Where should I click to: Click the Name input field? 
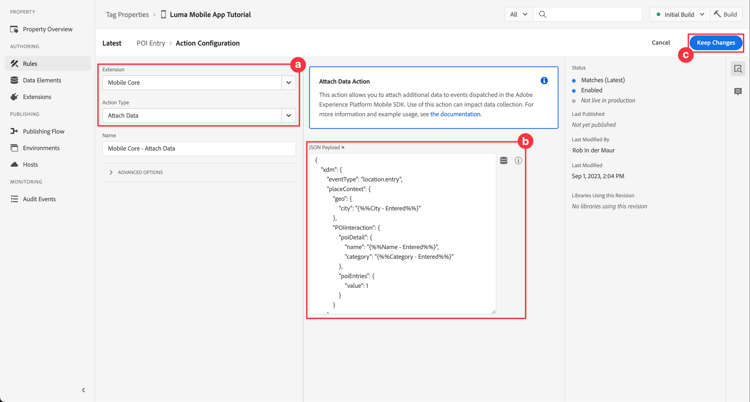(199, 148)
